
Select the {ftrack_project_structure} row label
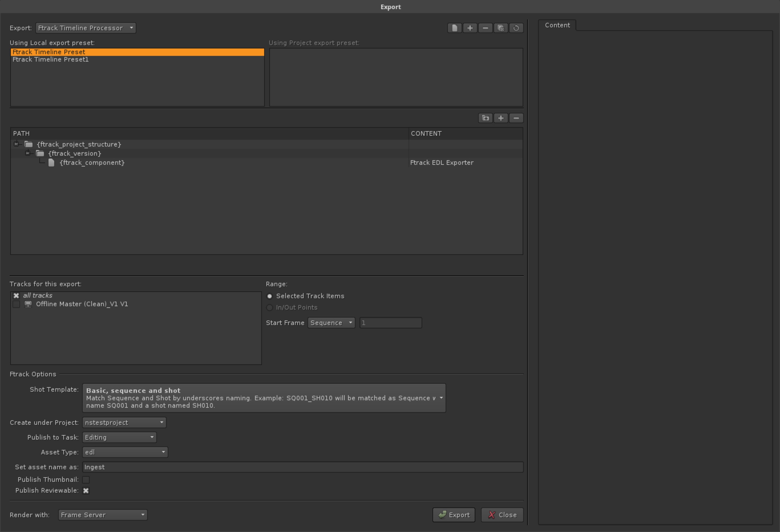[79, 144]
